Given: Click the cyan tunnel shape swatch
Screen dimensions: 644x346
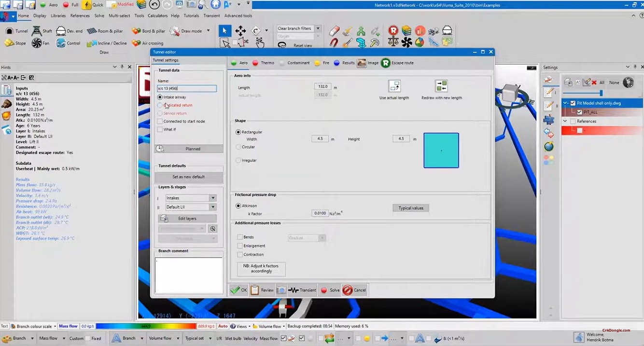Looking at the screenshot, I should point(441,151).
